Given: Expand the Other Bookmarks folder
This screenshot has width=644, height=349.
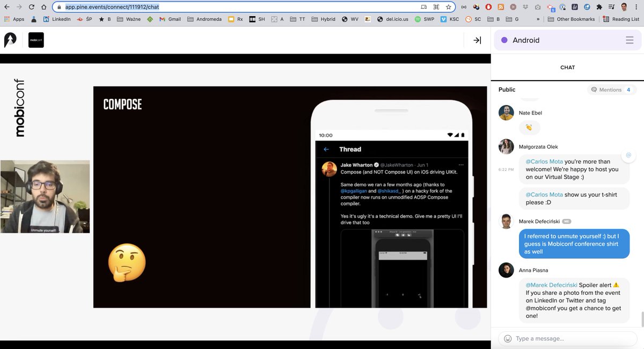Looking at the screenshot, I should point(572,19).
